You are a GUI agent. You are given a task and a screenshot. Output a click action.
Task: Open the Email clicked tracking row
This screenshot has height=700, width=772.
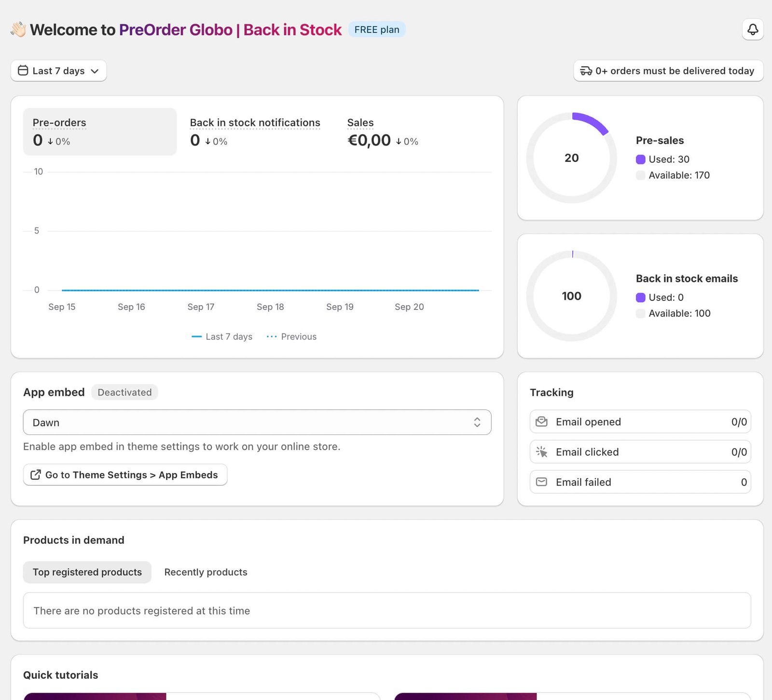pyautogui.click(x=640, y=452)
